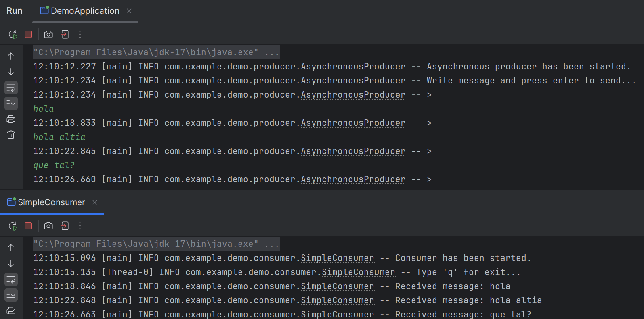
Task: Open AsynchronousProducer link in 12:10:12.227 line
Action: (x=353, y=67)
